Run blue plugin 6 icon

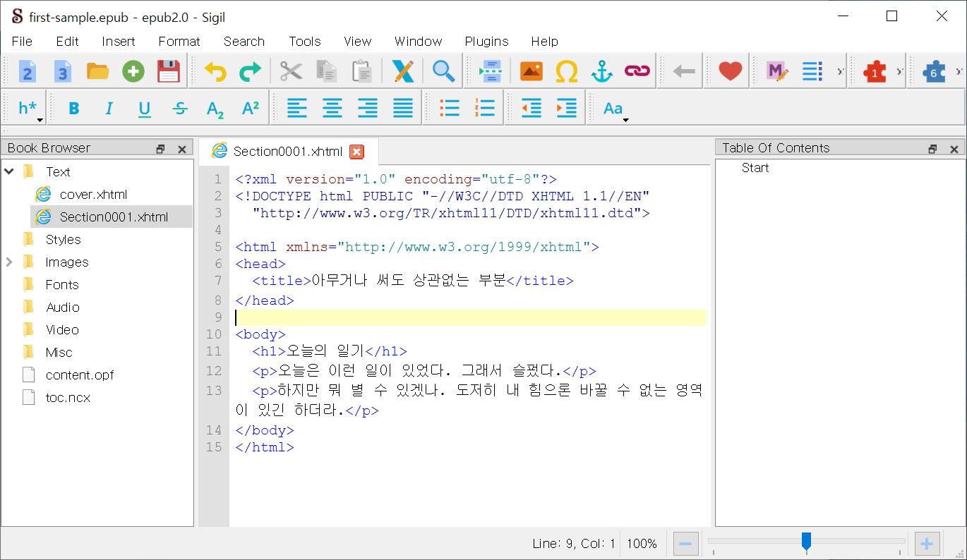coord(934,71)
